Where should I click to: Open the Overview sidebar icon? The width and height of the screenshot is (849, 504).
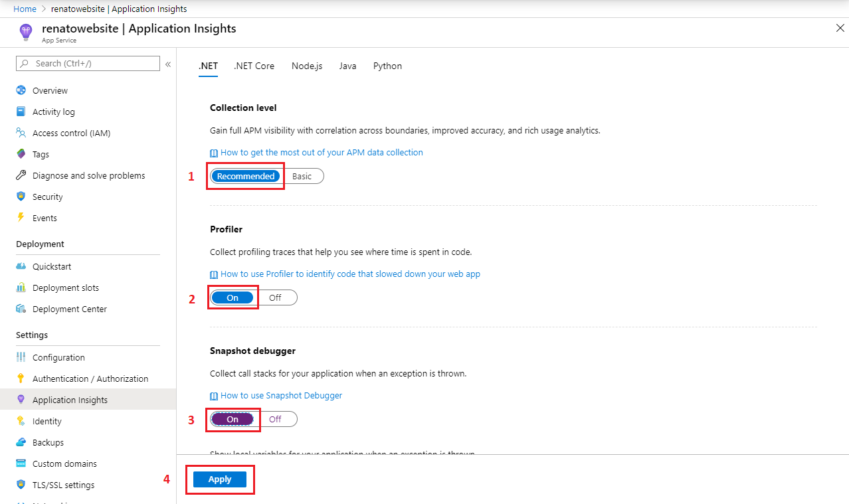click(21, 90)
